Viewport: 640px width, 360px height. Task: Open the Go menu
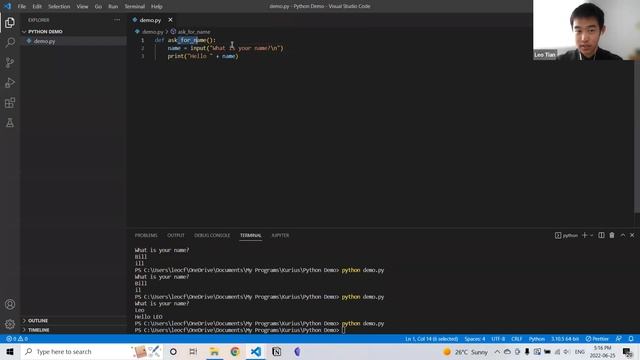[x=98, y=6]
